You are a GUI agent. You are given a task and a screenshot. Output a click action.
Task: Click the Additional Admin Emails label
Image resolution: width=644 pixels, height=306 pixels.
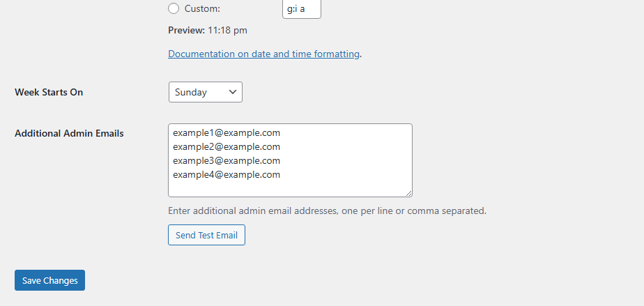point(69,133)
